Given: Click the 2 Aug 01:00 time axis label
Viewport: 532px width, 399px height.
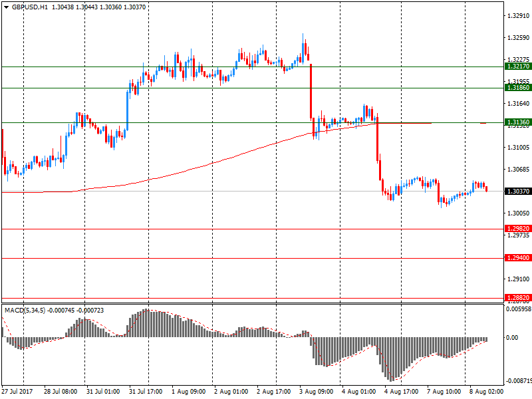Looking at the screenshot, I should [x=231, y=392].
